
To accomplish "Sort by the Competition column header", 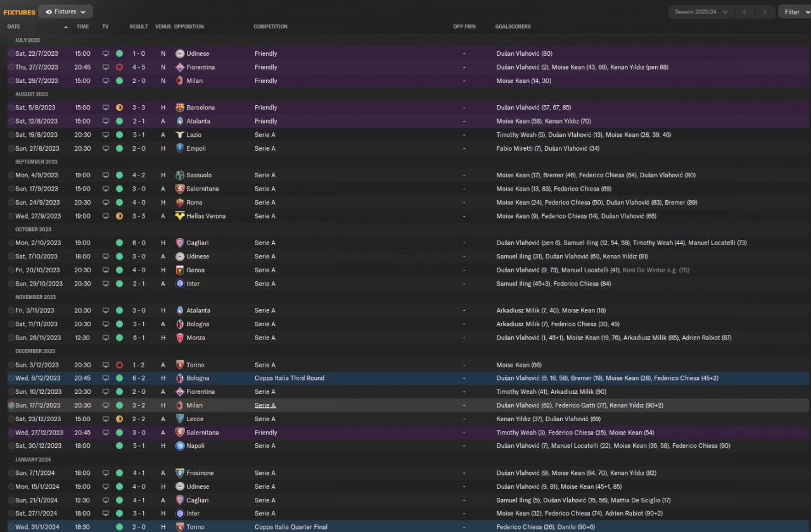I will coord(271,27).
